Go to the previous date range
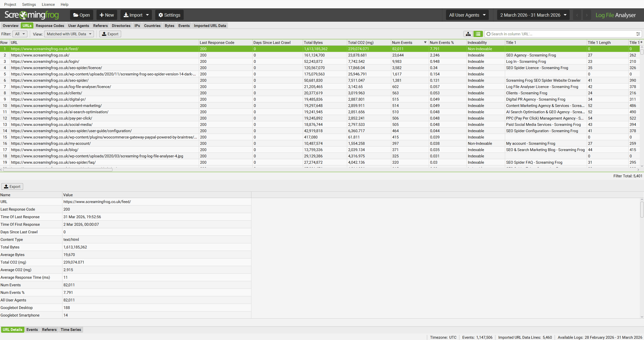This screenshot has width=644, height=340. 577,15
